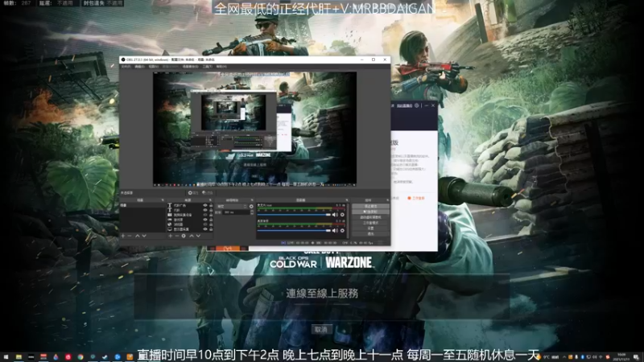Viewport: 644px width, 362px height.
Task: Click the Cancel button in Warzone
Action: (320, 329)
